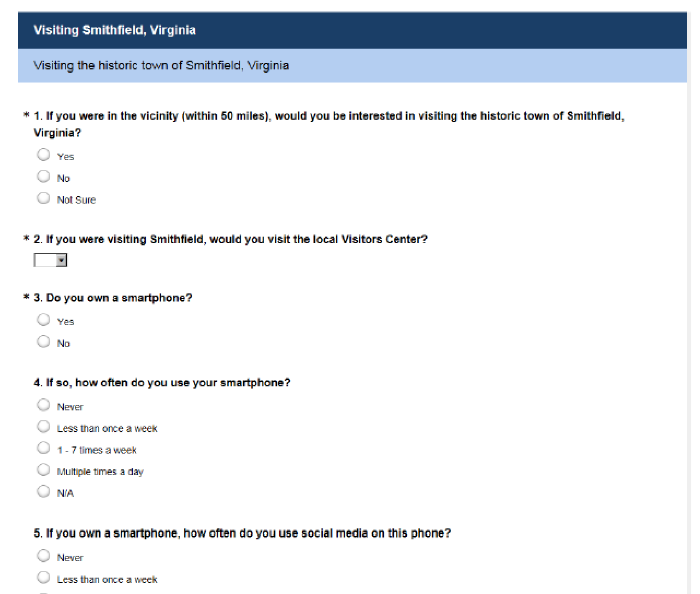The image size is (700, 594).
Task: Click the dropdown arrow for question 2
Action: [62, 260]
